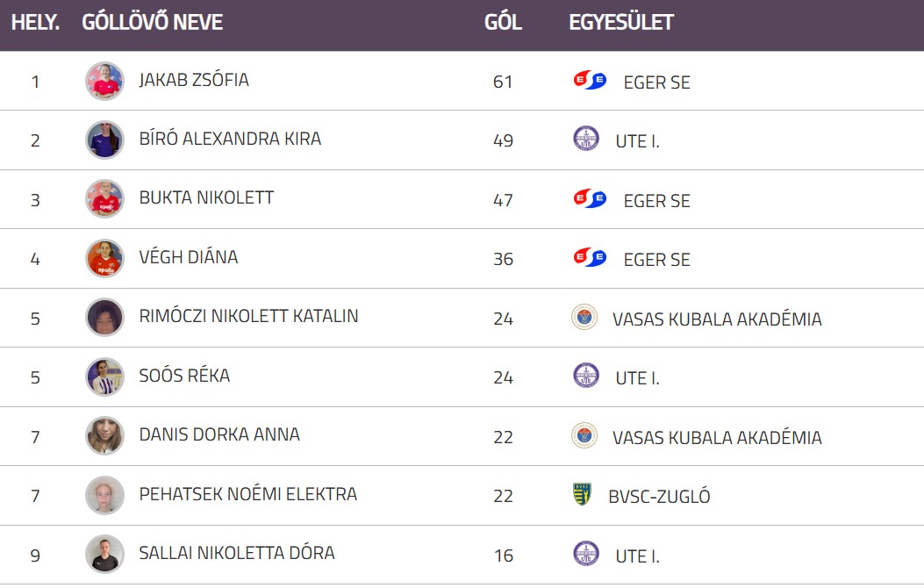Click UTE club crest next to Bíró Alexandra Kira
The height and width of the screenshot is (588, 924).
pos(586,139)
